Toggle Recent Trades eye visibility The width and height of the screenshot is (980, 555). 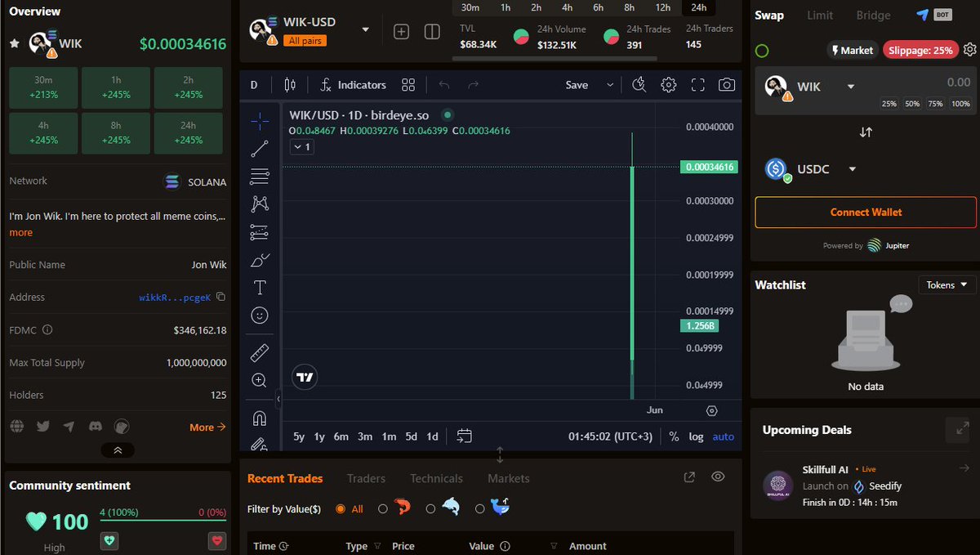[x=718, y=477]
